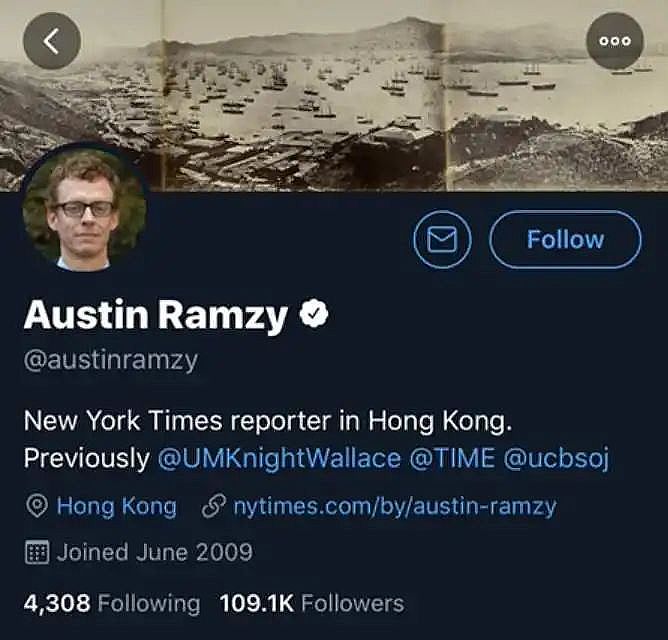Open the @TIME mention link
Image resolution: width=668 pixels, height=640 pixels.
(452, 458)
